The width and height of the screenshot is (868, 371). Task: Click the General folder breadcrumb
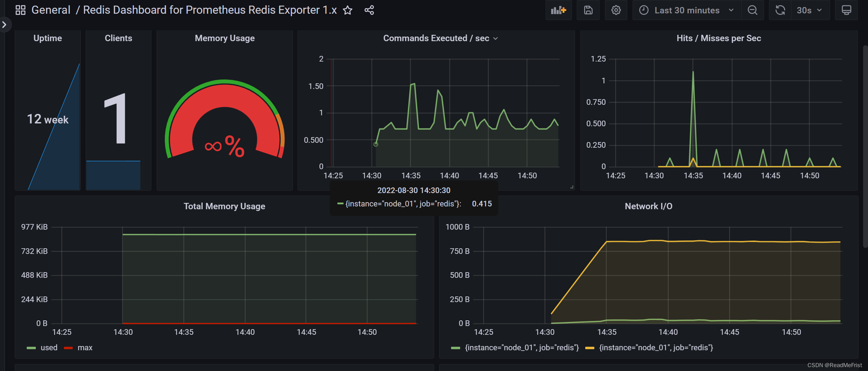click(x=51, y=10)
